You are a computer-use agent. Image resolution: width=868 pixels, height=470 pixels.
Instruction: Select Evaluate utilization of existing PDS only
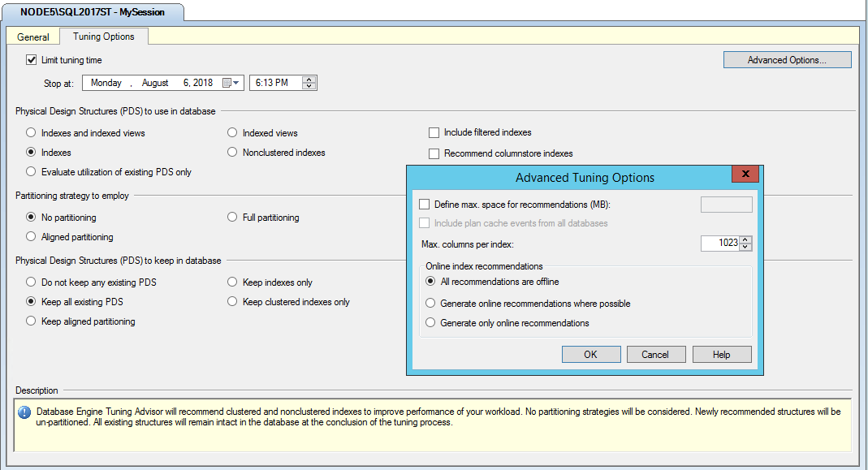coord(30,171)
